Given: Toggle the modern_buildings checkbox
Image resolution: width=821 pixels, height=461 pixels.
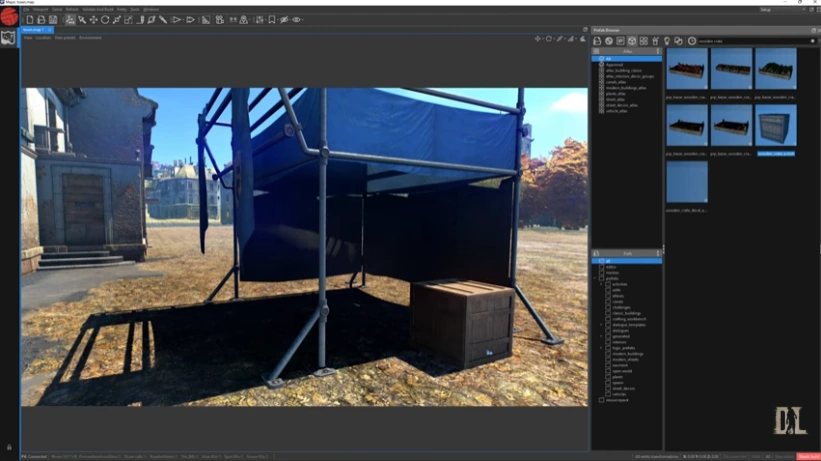Looking at the screenshot, I should 608,354.
